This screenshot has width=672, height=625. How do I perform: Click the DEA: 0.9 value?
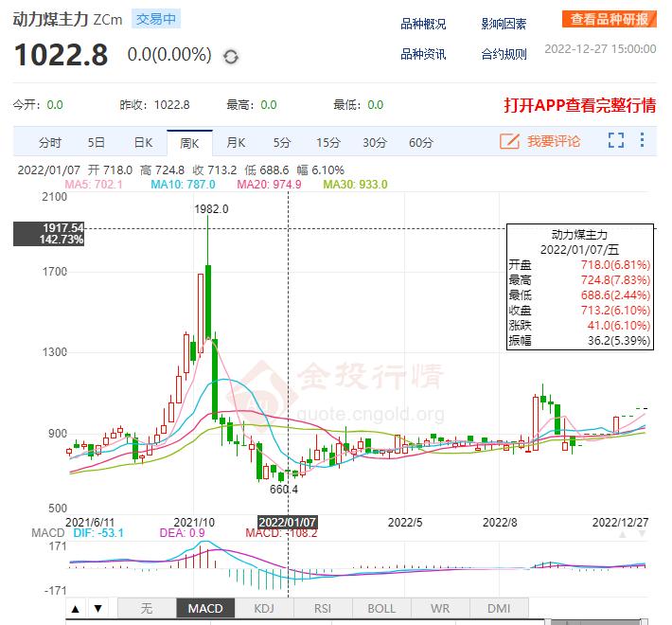pos(182,533)
